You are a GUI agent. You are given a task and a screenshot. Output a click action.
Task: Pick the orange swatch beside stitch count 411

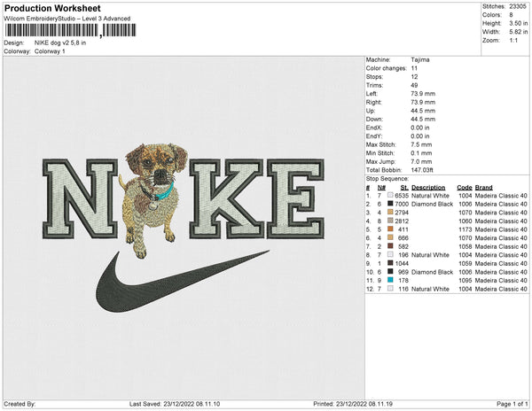click(x=390, y=229)
